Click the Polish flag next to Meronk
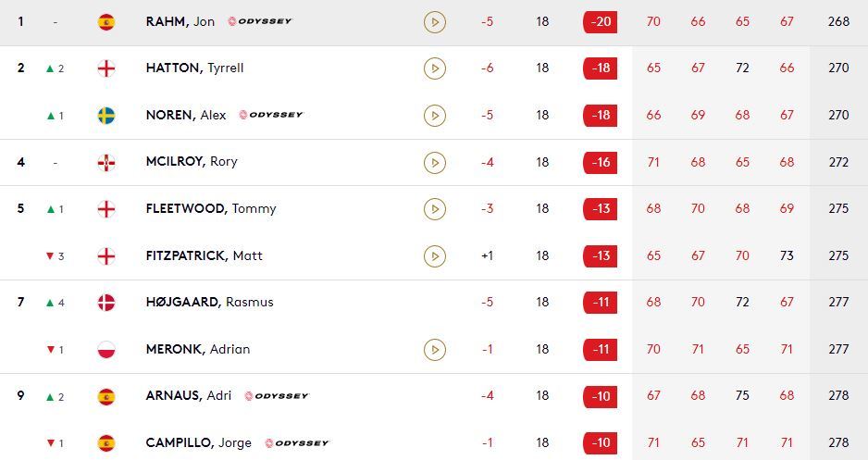 click(106, 350)
